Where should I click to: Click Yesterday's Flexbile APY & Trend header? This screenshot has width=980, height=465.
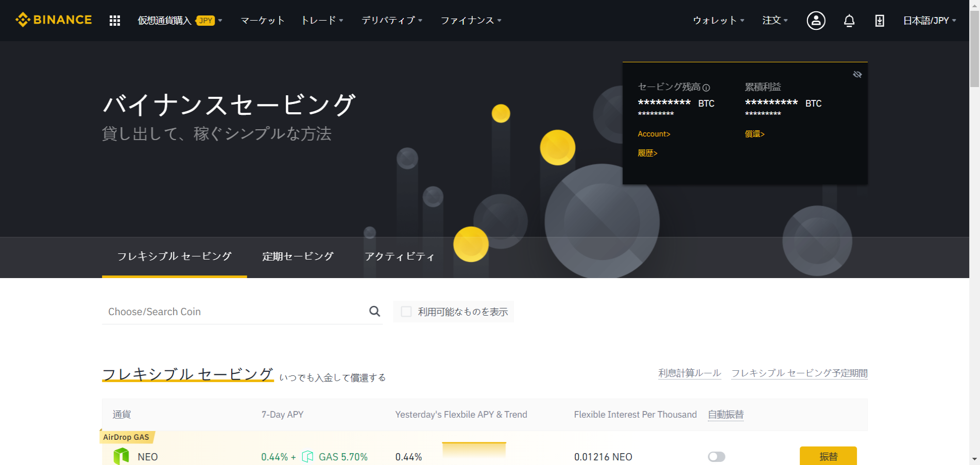(461, 415)
